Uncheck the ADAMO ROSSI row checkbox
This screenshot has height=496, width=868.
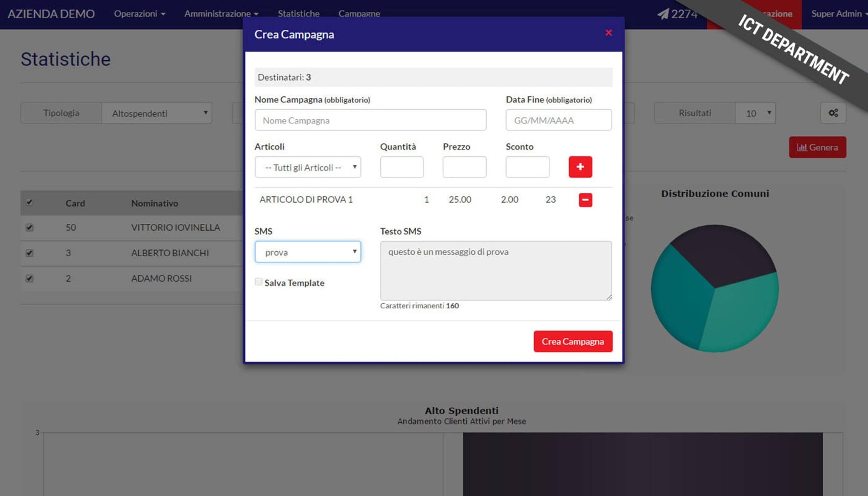pos(30,279)
